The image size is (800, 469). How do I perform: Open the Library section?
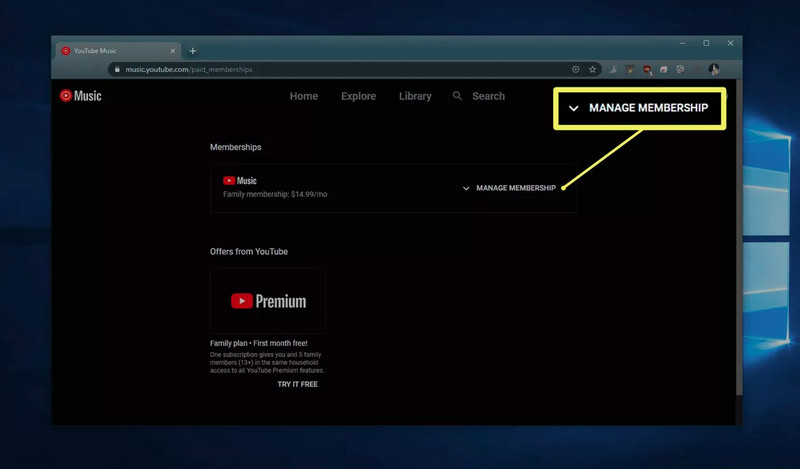coord(415,96)
